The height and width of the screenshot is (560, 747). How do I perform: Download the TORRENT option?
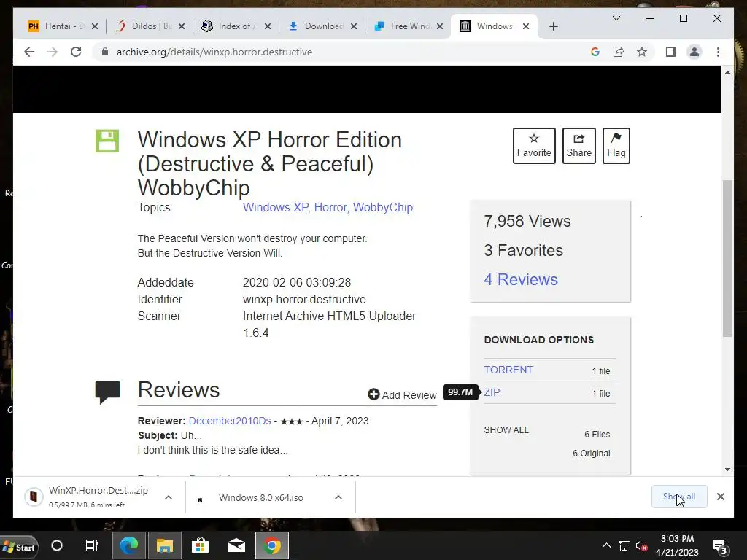[x=508, y=370]
